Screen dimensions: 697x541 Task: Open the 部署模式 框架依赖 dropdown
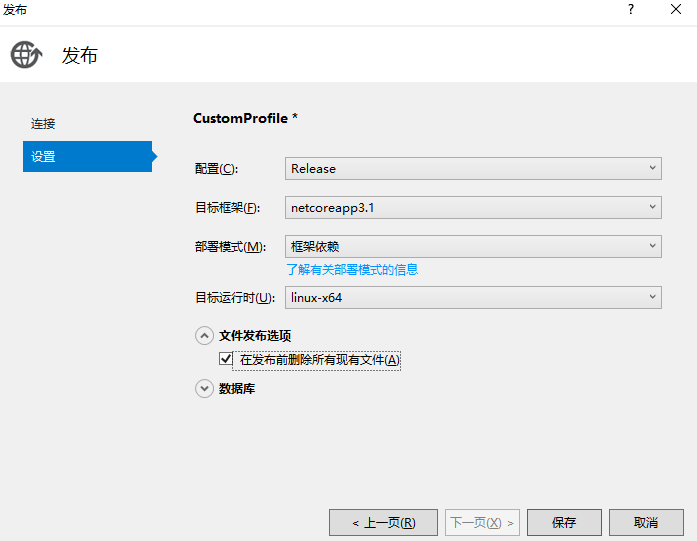pos(473,246)
